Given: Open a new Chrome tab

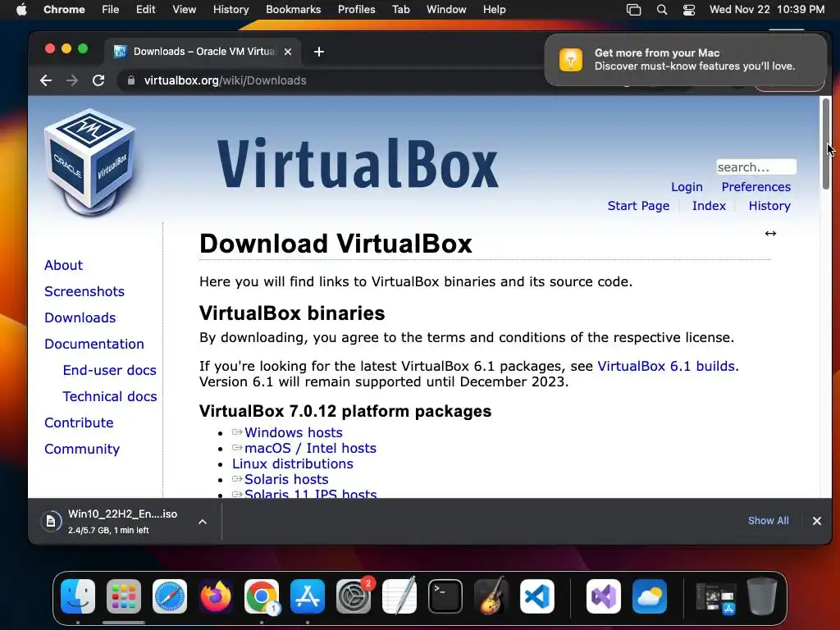Looking at the screenshot, I should pyautogui.click(x=319, y=52).
